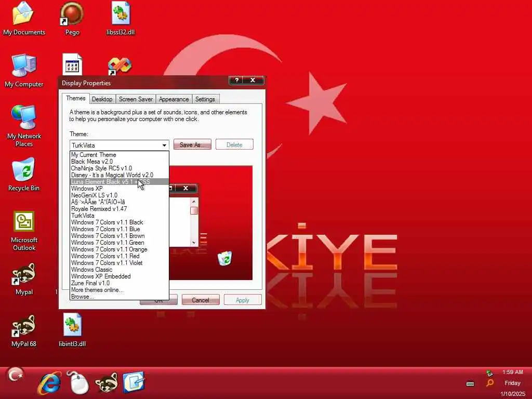This screenshot has height=399, width=532.
Task: Choose Luna Element Black v5.1 theme
Action: [x=119, y=182]
